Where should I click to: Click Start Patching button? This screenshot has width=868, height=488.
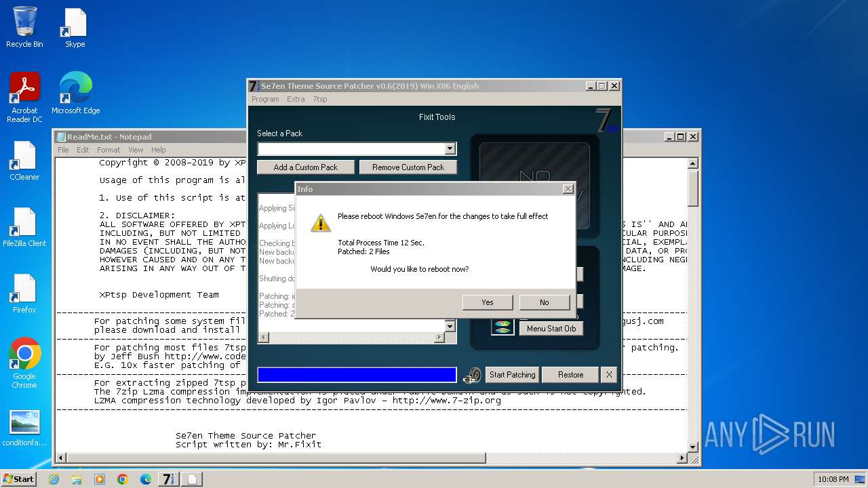512,375
